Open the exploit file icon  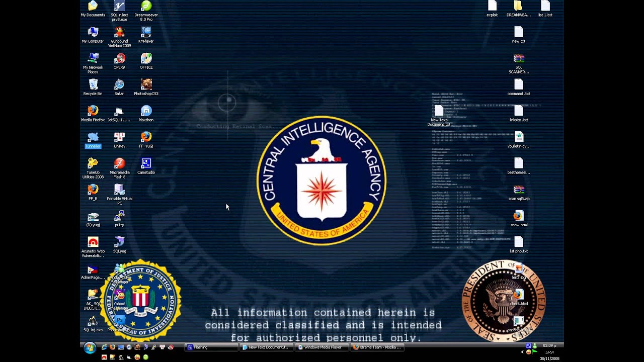click(492, 9)
